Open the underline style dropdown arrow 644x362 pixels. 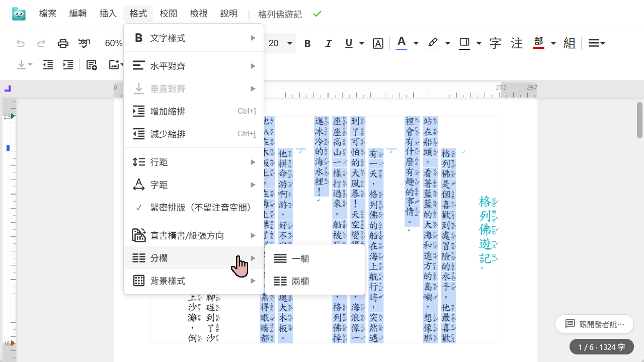[x=361, y=44]
